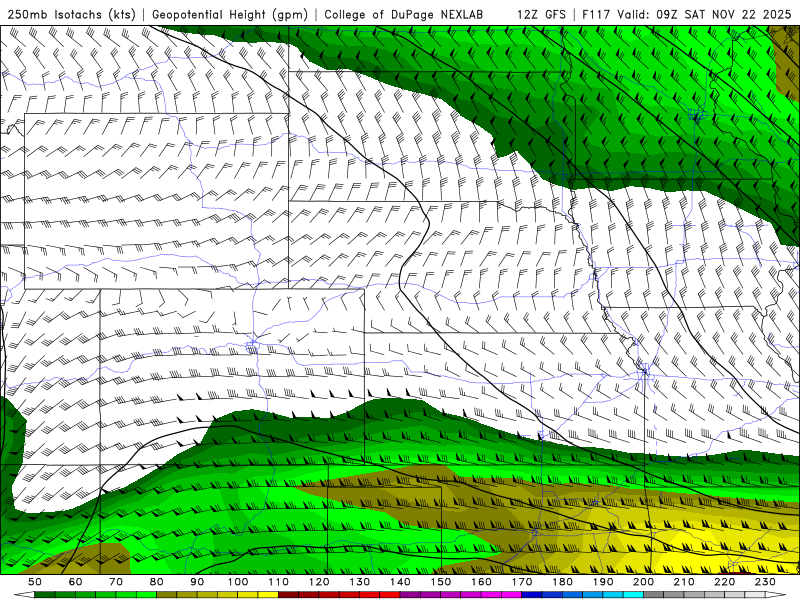Click the "F117 Valid: 09Z SAT NOV 22 2025" text
Viewport: 800px width, 600px height.
686,14
